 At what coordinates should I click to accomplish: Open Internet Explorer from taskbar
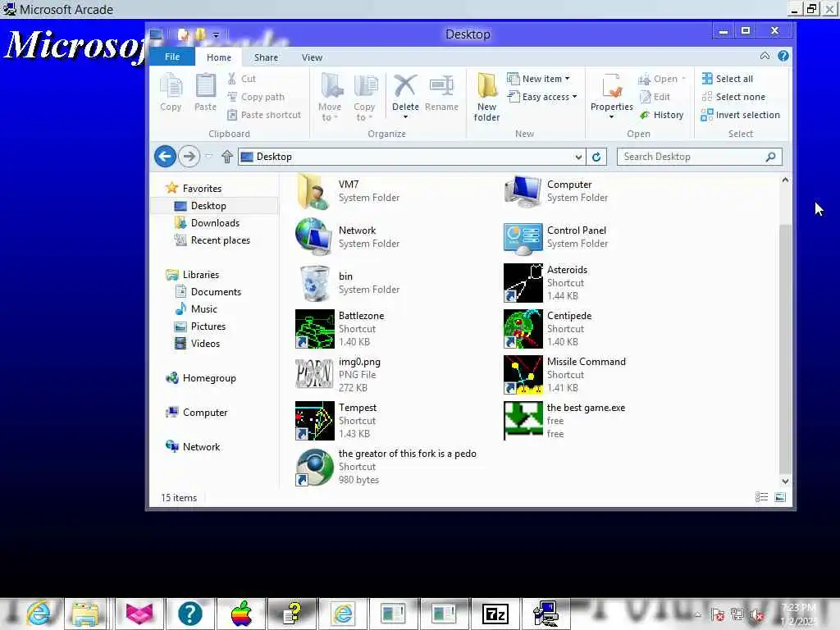click(x=39, y=614)
